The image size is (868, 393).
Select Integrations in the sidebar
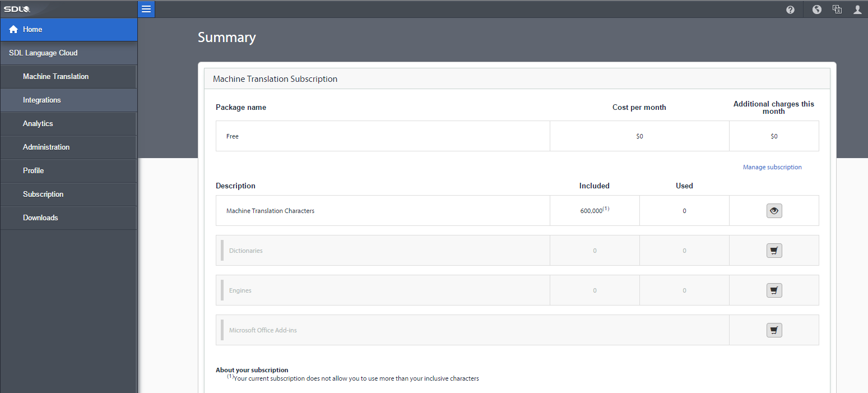pyautogui.click(x=41, y=100)
